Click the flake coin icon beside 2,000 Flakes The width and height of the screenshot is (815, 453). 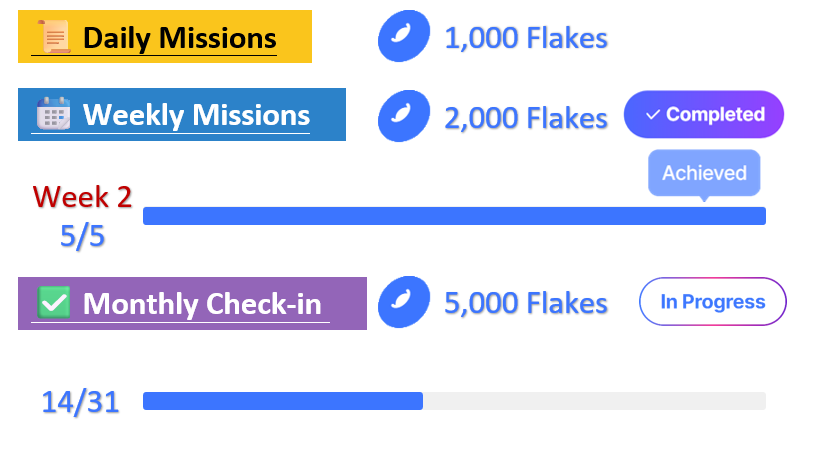(403, 117)
